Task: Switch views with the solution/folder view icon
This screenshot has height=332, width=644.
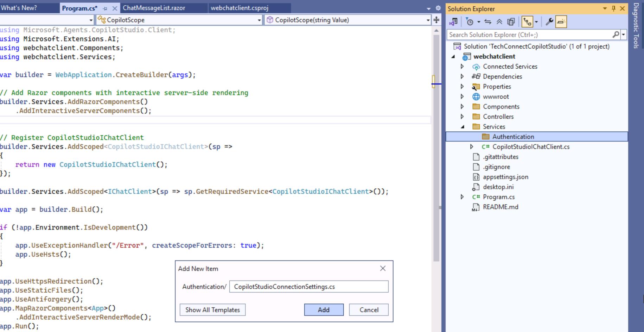Action: 453,22
